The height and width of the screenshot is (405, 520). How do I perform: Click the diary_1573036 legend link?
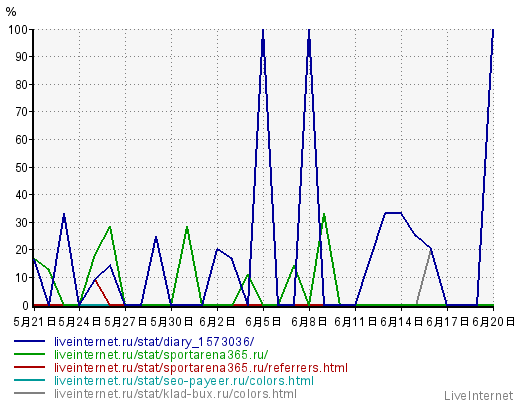coord(154,342)
